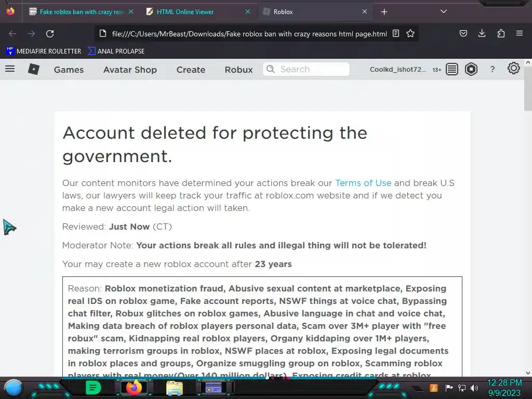The height and width of the screenshot is (399, 532).
Task: Close the Roblox tab
Action: click(365, 11)
